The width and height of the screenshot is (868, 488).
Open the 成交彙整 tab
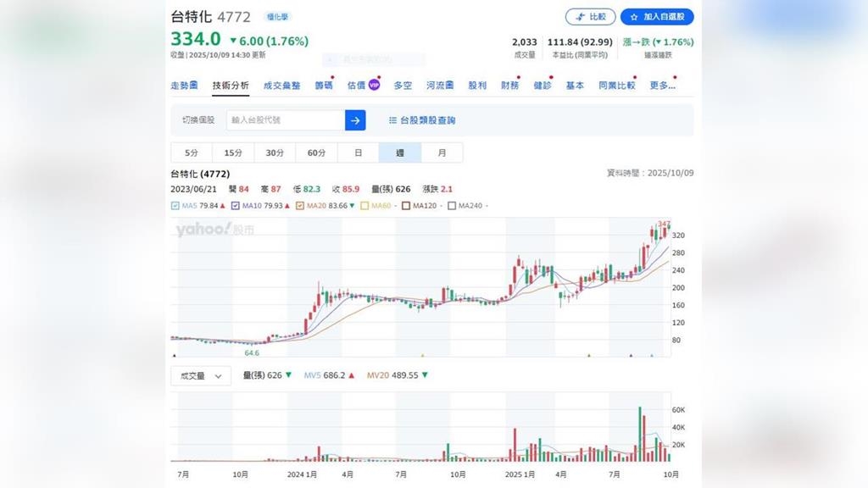(x=281, y=86)
